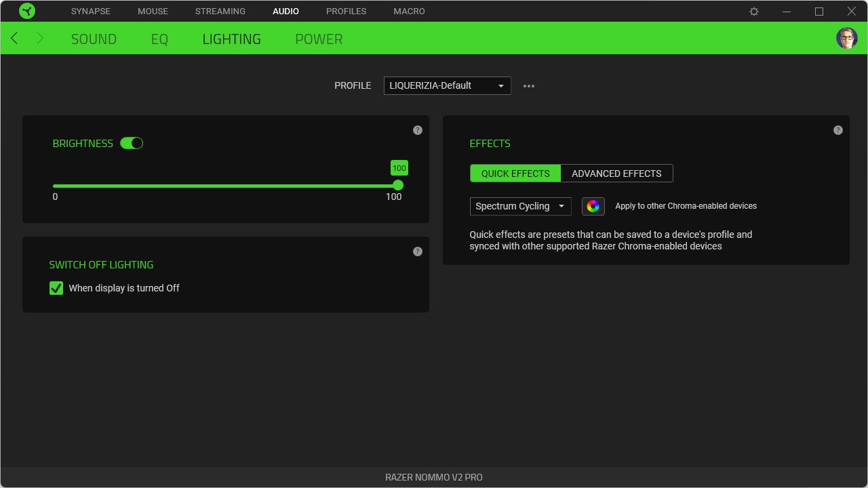
Task: Toggle the Brightness switch off
Action: [132, 144]
